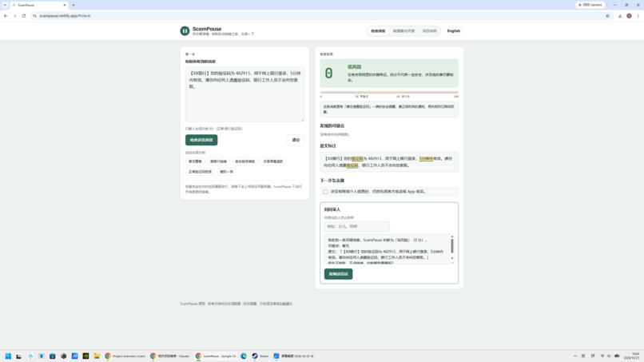Click the family message box scrollbar
Viewport: 644px width, 362px height.
click(x=451, y=245)
